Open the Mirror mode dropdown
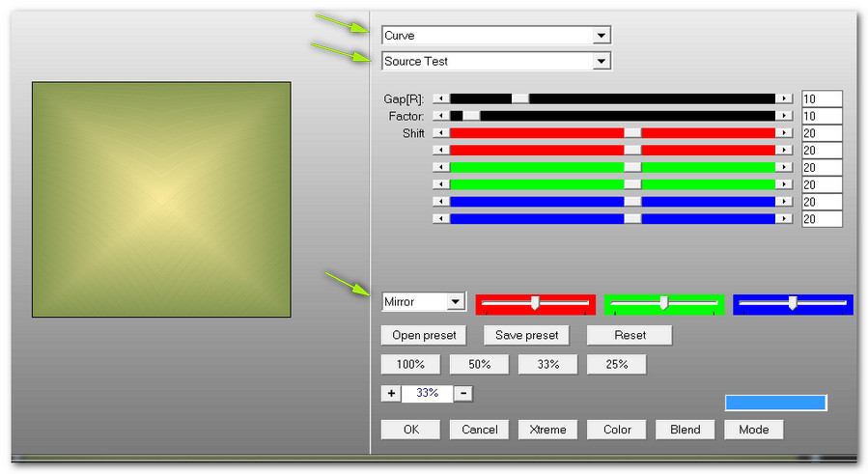The height and width of the screenshot is (474, 868). [x=455, y=302]
